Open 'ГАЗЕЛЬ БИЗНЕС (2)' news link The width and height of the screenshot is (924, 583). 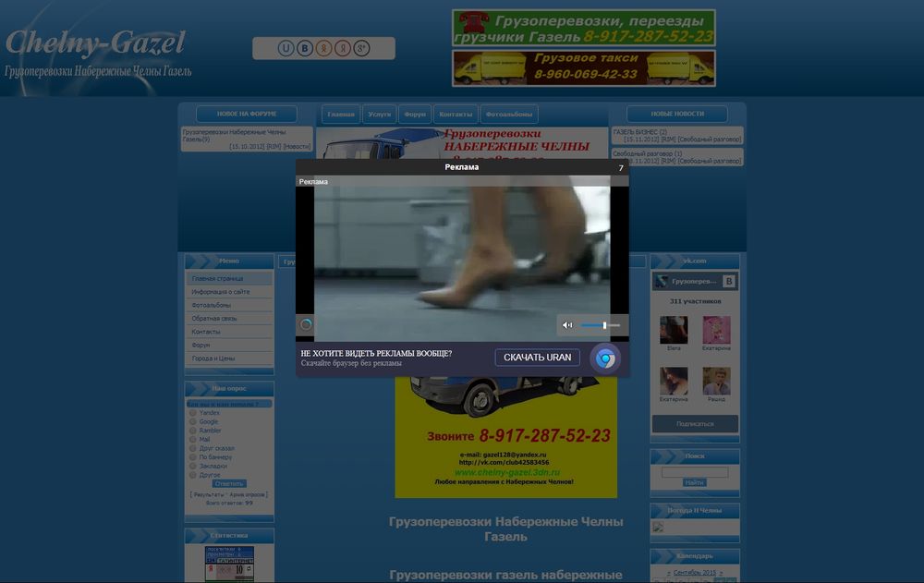[x=640, y=132]
